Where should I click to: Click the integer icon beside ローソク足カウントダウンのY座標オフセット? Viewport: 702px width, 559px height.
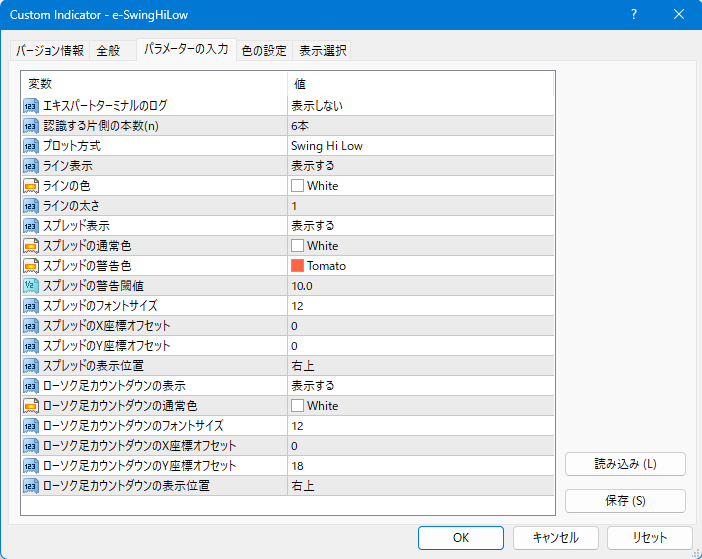click(30, 466)
